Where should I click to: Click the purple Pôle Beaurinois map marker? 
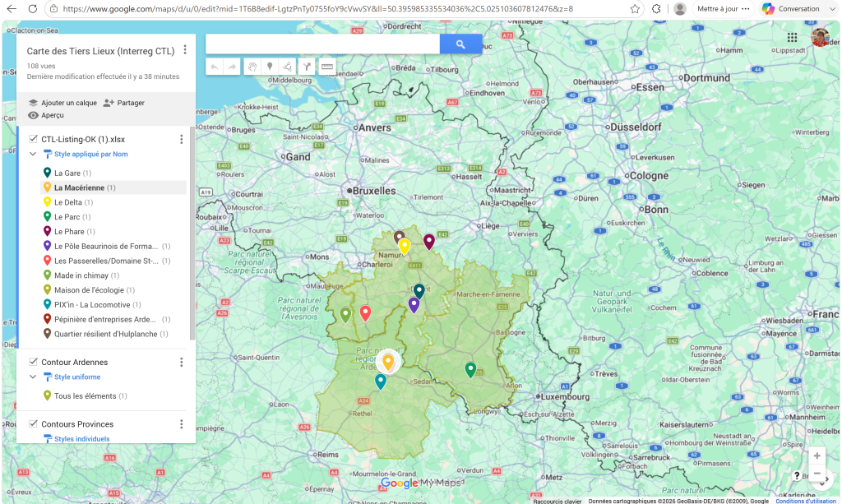tap(414, 305)
